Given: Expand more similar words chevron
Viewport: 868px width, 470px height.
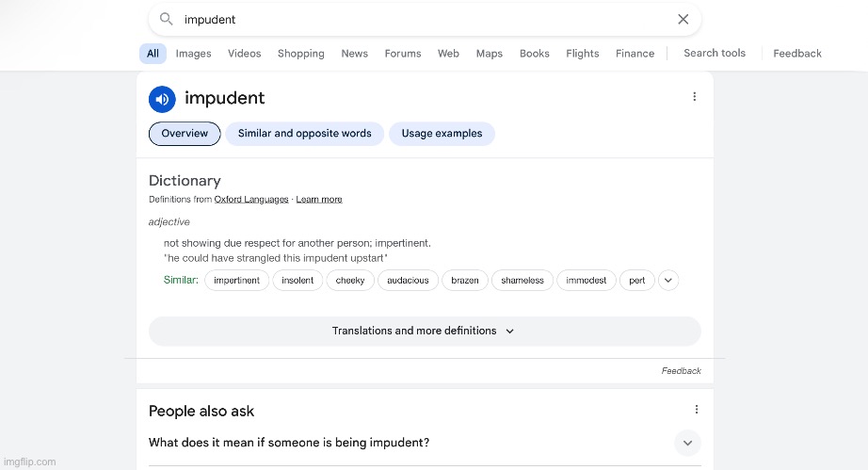Looking at the screenshot, I should 668,280.
